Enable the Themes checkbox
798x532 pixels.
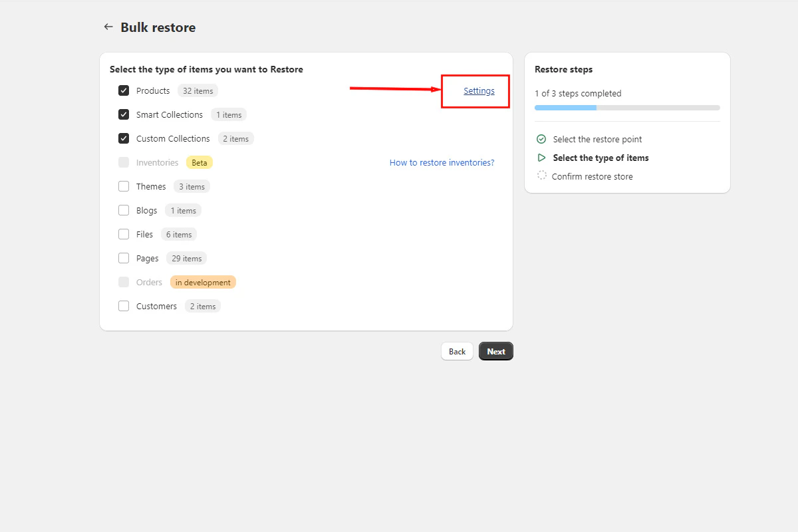coord(123,186)
